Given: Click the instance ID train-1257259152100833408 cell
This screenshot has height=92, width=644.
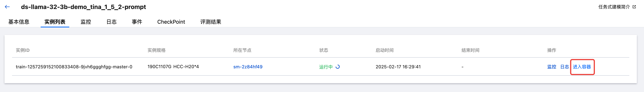Looking at the screenshot, I should (74, 67).
